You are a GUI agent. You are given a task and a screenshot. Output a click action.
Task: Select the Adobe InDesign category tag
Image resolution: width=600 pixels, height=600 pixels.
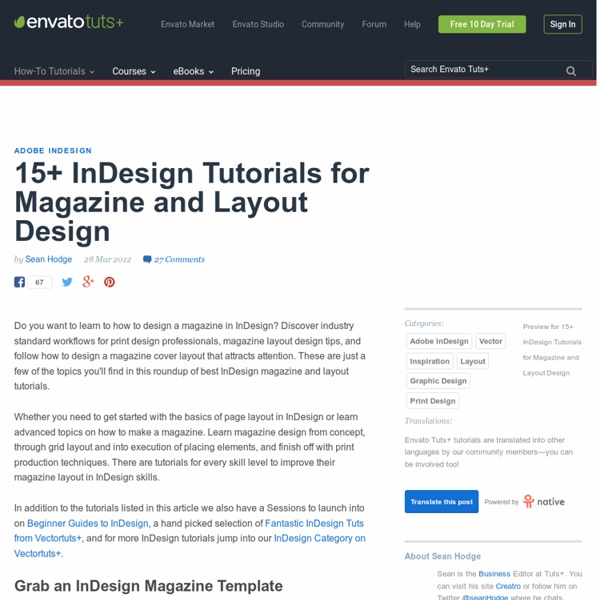pos(439,341)
